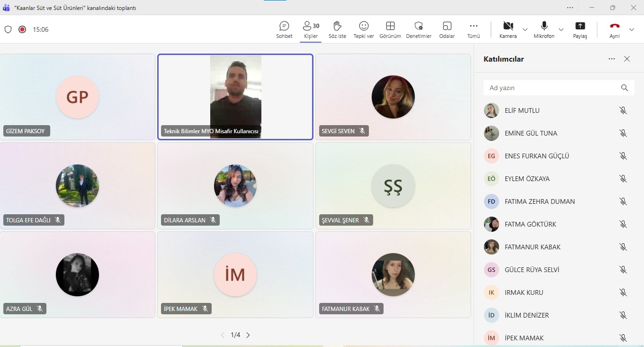Screen dimensions: 644x347
Task: Open Odalar breakout rooms
Action: pos(447,29)
